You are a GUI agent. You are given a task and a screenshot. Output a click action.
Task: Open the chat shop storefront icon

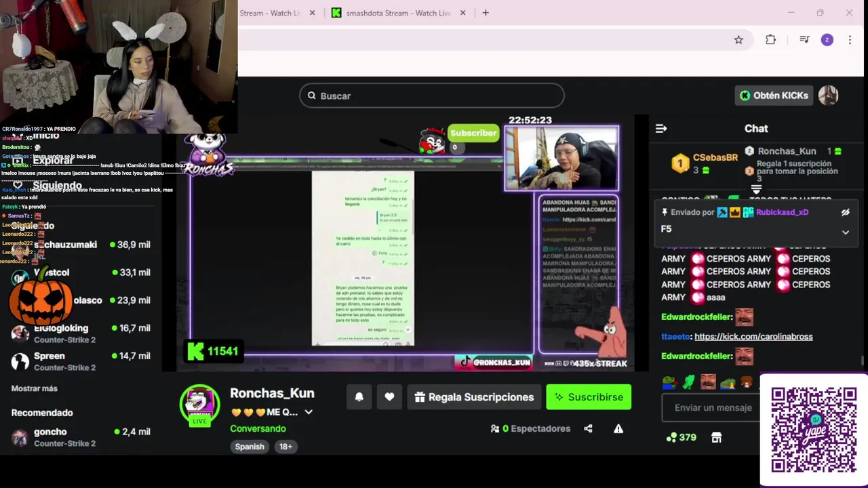click(716, 438)
